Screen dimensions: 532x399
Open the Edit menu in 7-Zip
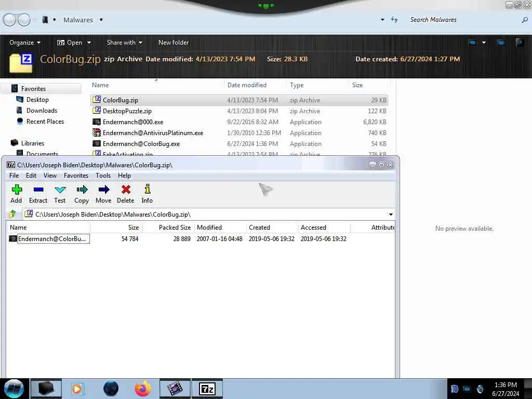tap(31, 176)
